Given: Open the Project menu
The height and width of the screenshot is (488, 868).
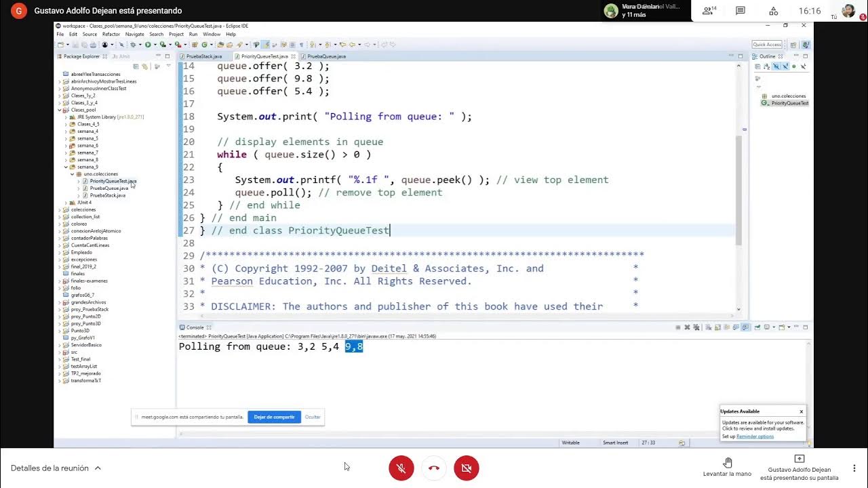Looking at the screenshot, I should 176,34.
